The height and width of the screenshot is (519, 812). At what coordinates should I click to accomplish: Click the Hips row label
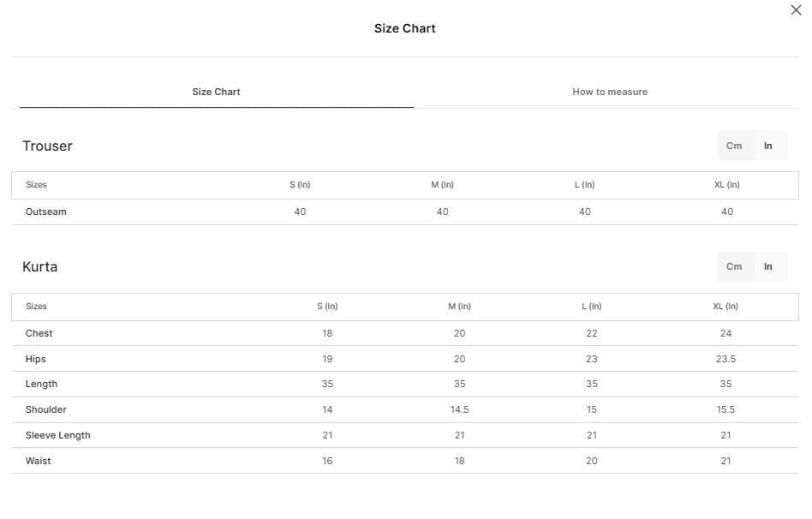(x=36, y=359)
